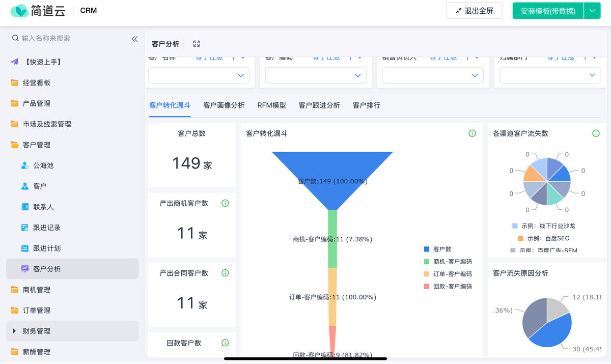611x364 pixels.
Task: Switch to 客户排行 tab
Action: point(367,105)
